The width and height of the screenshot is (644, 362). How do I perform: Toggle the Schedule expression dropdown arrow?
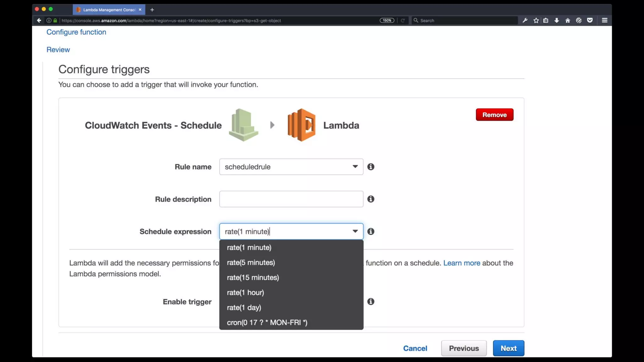(355, 232)
